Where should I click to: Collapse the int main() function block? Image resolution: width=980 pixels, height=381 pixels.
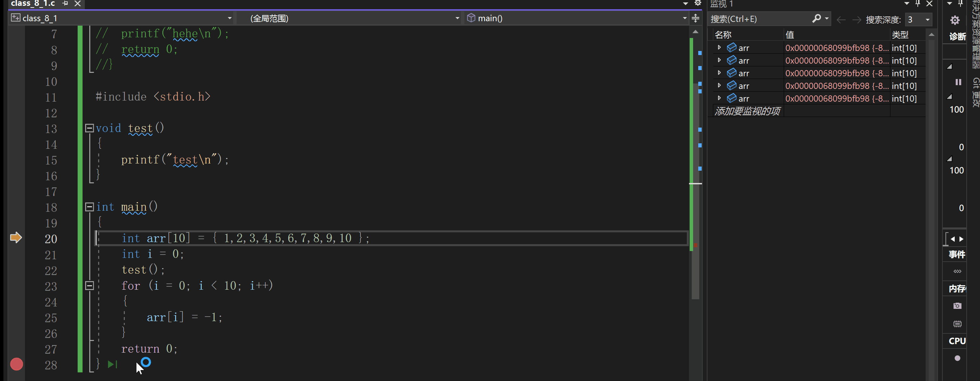tap(89, 207)
